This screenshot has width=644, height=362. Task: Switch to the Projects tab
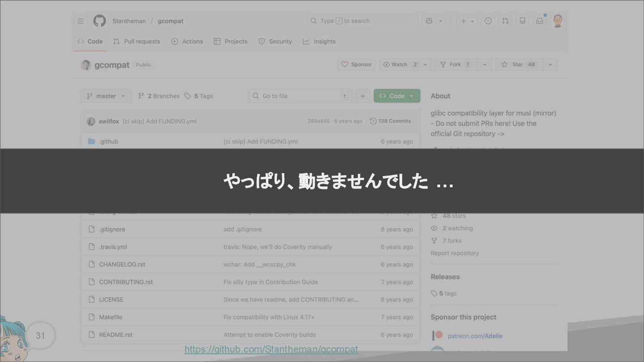pos(230,41)
